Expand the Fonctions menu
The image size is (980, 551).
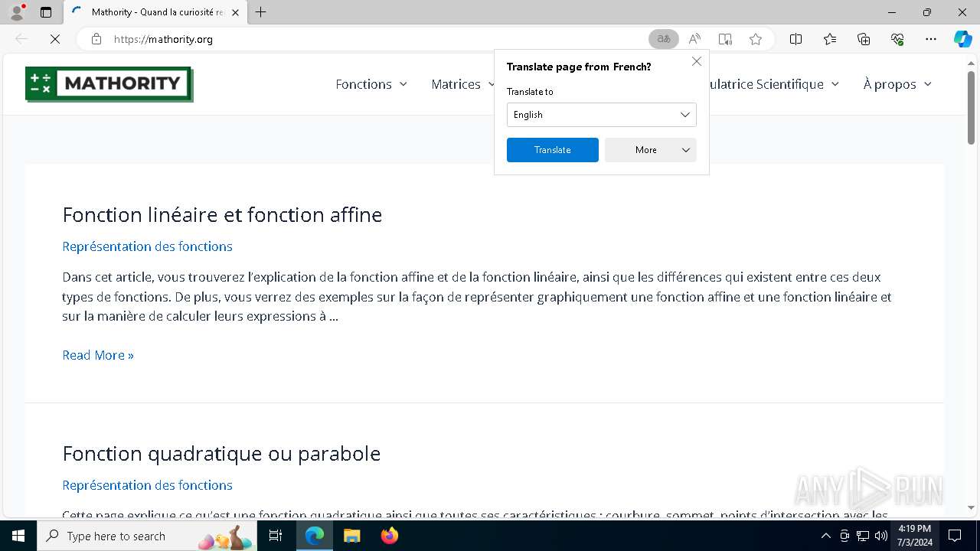pyautogui.click(x=371, y=84)
